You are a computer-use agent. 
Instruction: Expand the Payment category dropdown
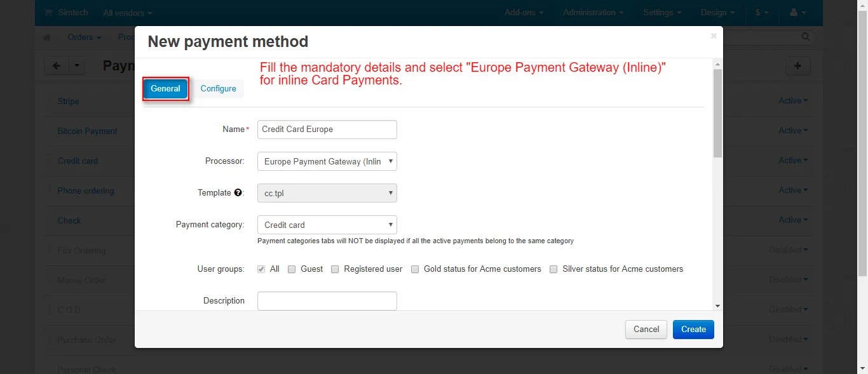[327, 225]
